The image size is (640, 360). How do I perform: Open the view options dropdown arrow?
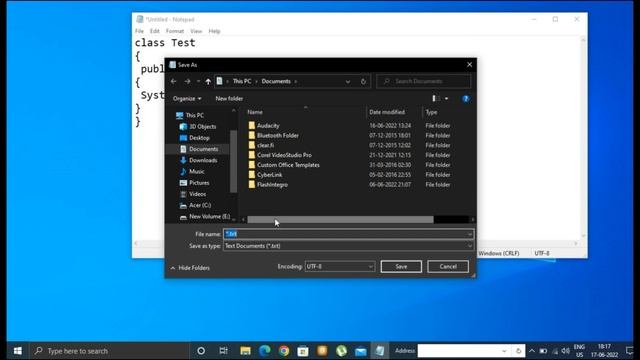[x=447, y=98]
